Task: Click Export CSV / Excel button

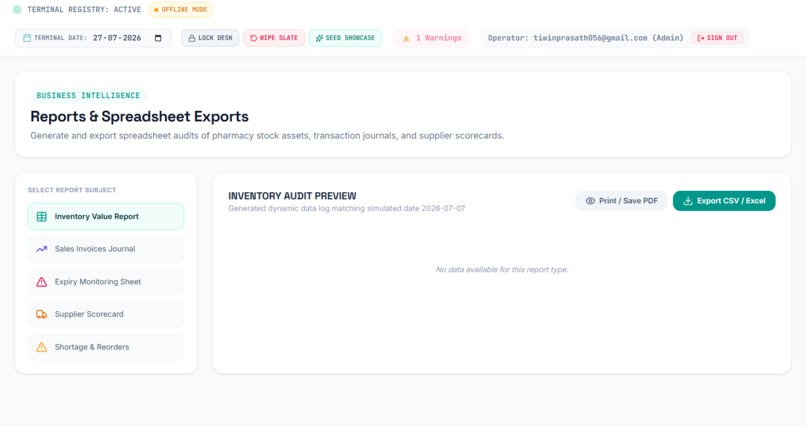Action: click(x=724, y=201)
